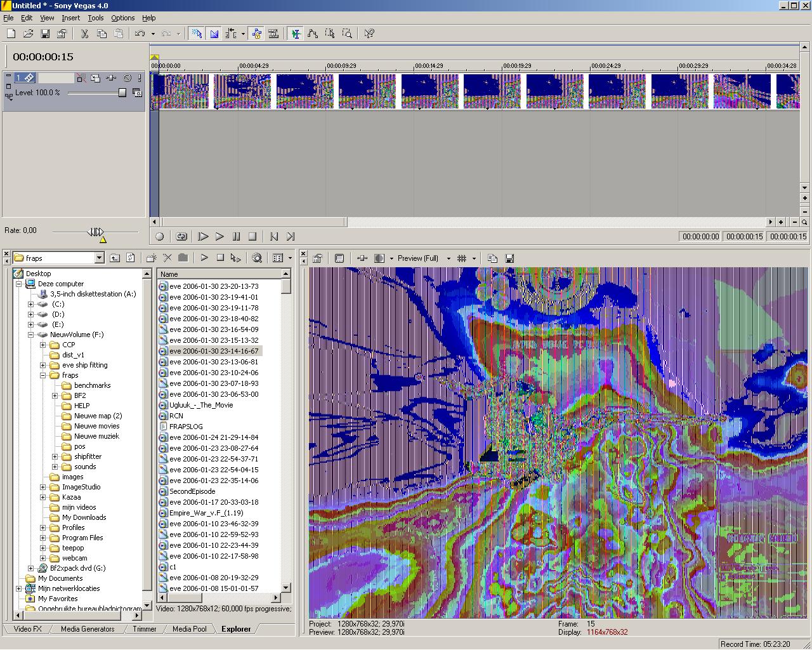Mute video track 1
Viewport: 812px width, 650px height.
click(x=128, y=78)
